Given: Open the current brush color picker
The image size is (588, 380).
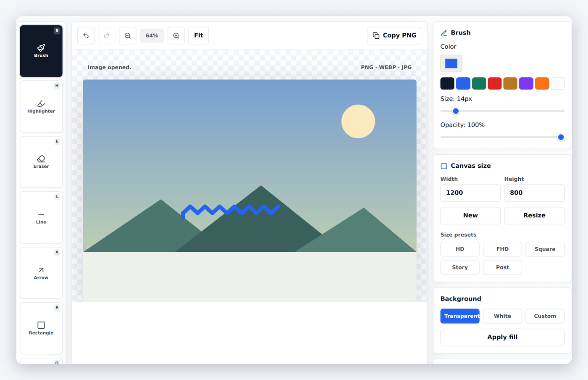Looking at the screenshot, I should (x=451, y=63).
